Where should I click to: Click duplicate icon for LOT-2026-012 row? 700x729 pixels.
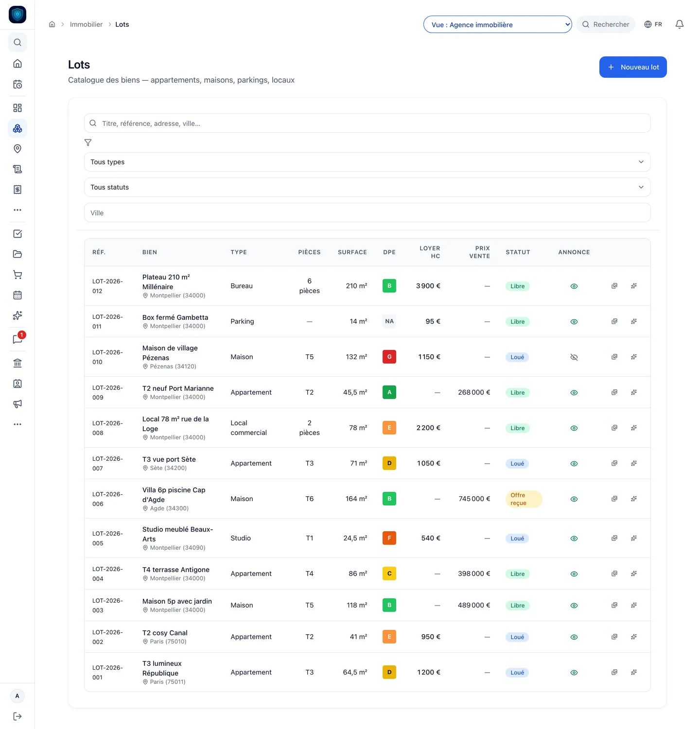pos(614,286)
